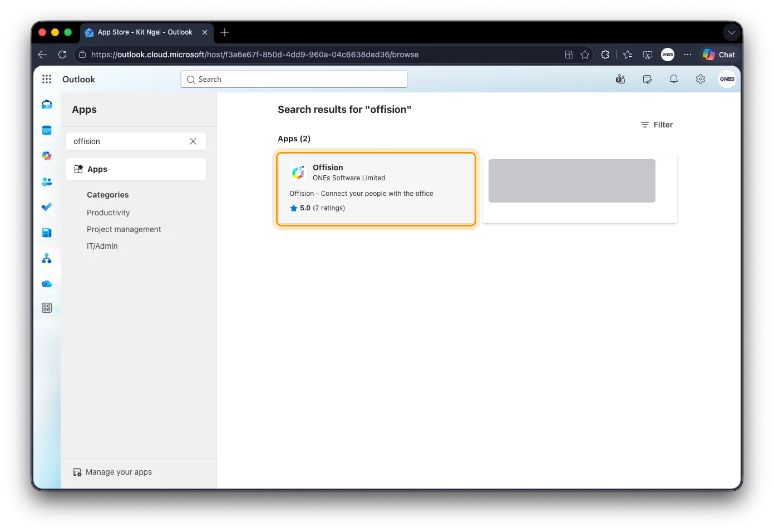Expand the tab list chevron
This screenshot has width=774, height=532.
coord(732,32)
